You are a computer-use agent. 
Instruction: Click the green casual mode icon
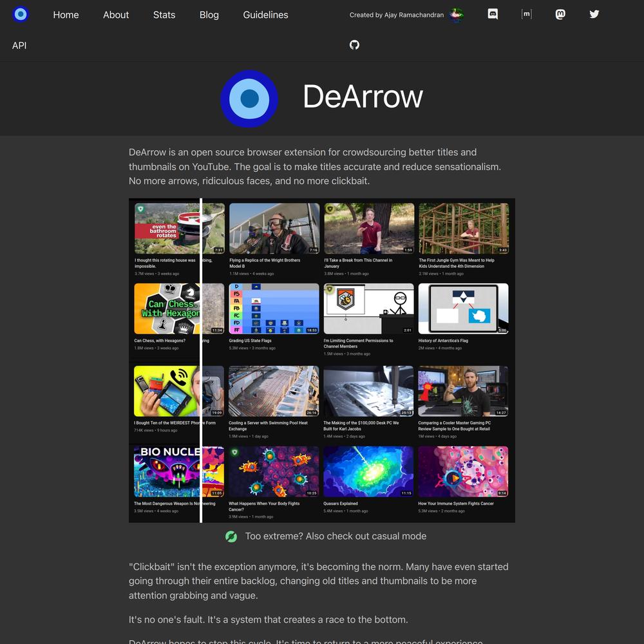click(231, 536)
